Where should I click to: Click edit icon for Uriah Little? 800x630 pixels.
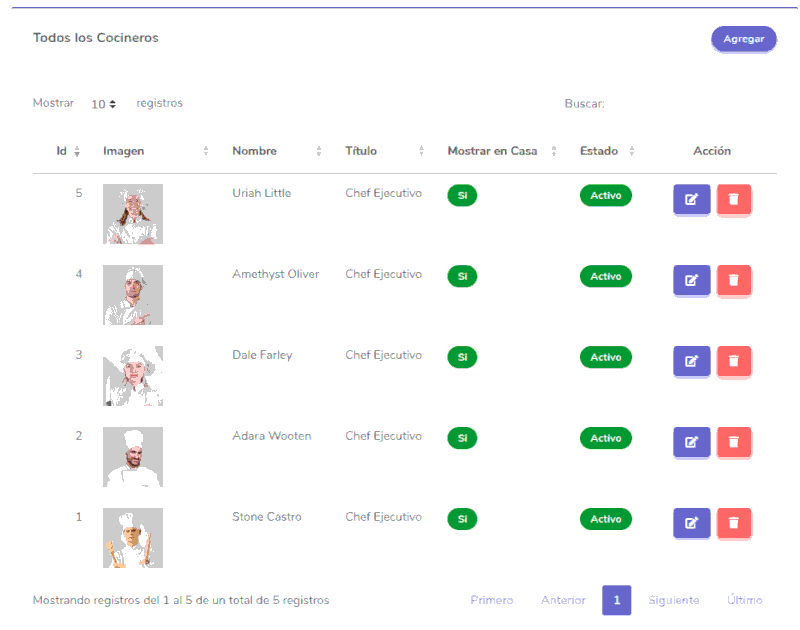click(691, 199)
